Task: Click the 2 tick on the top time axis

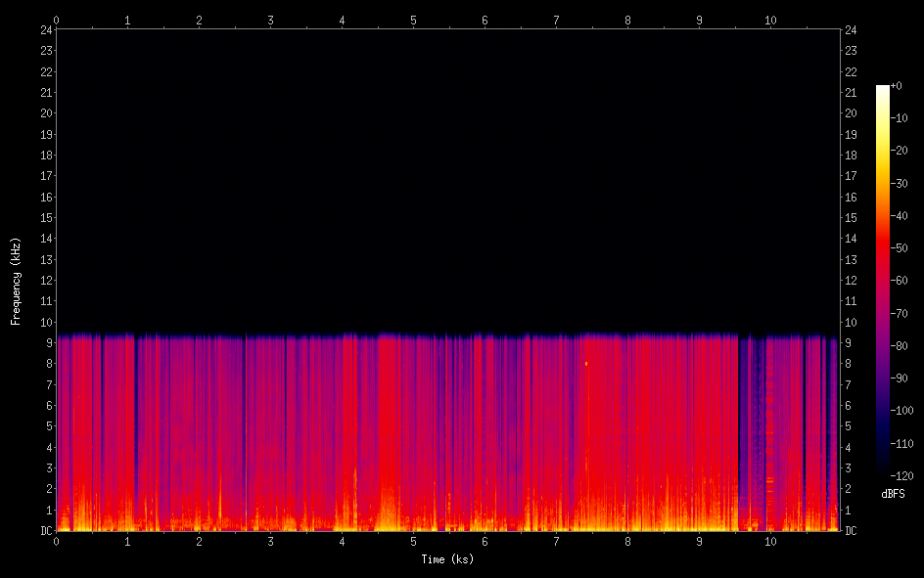Action: 199,20
